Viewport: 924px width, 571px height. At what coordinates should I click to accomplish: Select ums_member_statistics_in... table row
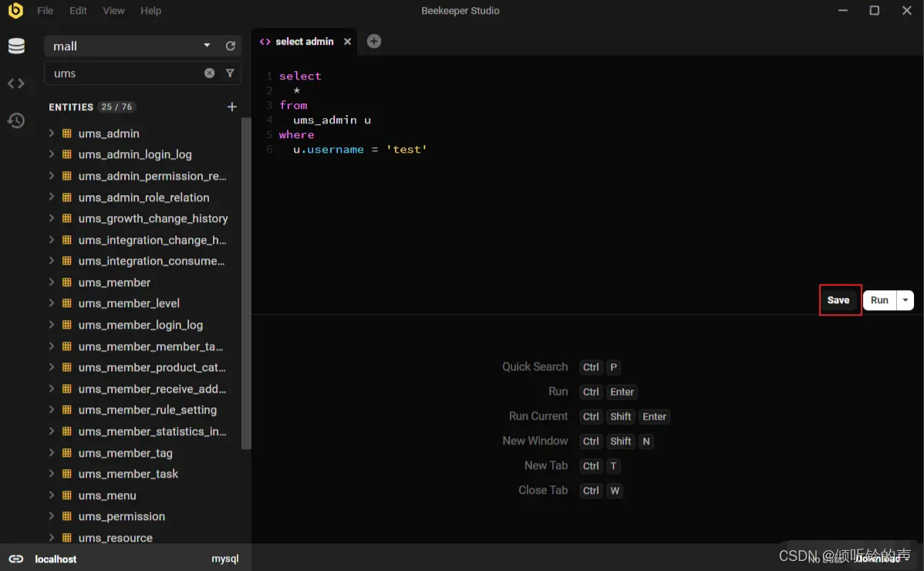(143, 431)
